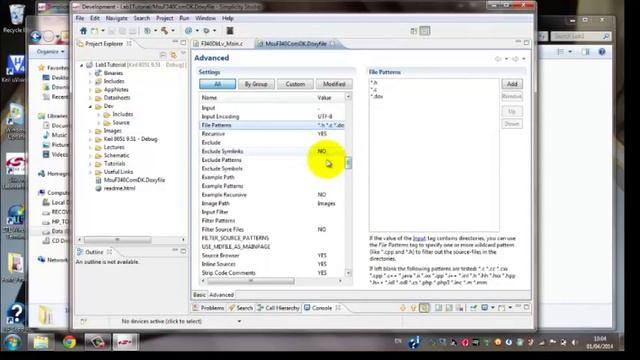The height and width of the screenshot is (360, 640).
Task: Click the New file toolbar icon
Action: click(94, 31)
